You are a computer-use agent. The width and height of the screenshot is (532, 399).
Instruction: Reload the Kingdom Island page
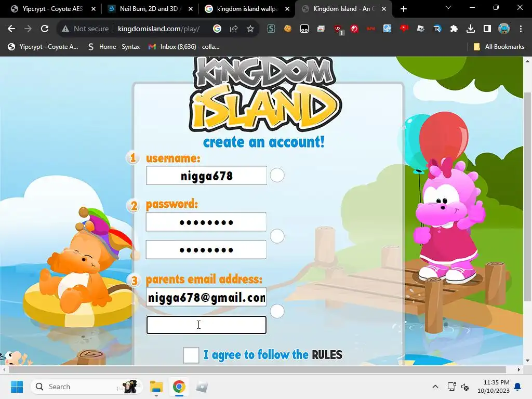[x=45, y=29]
